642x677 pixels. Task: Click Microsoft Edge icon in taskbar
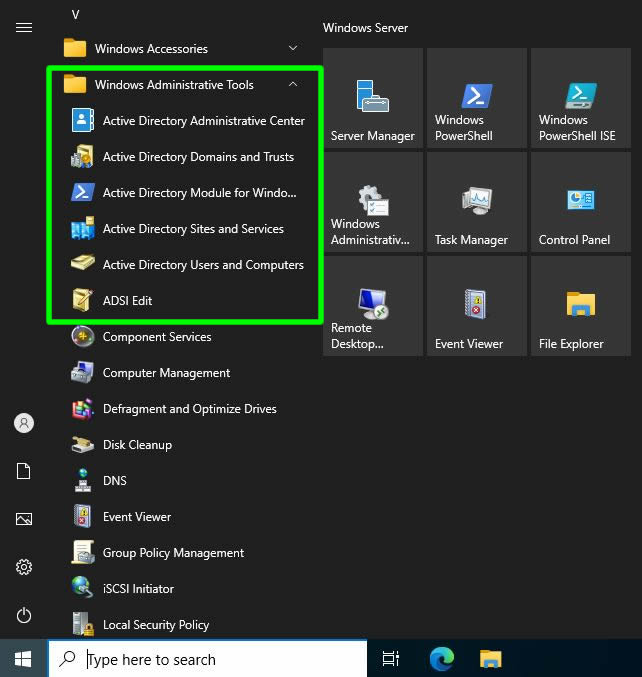441,658
